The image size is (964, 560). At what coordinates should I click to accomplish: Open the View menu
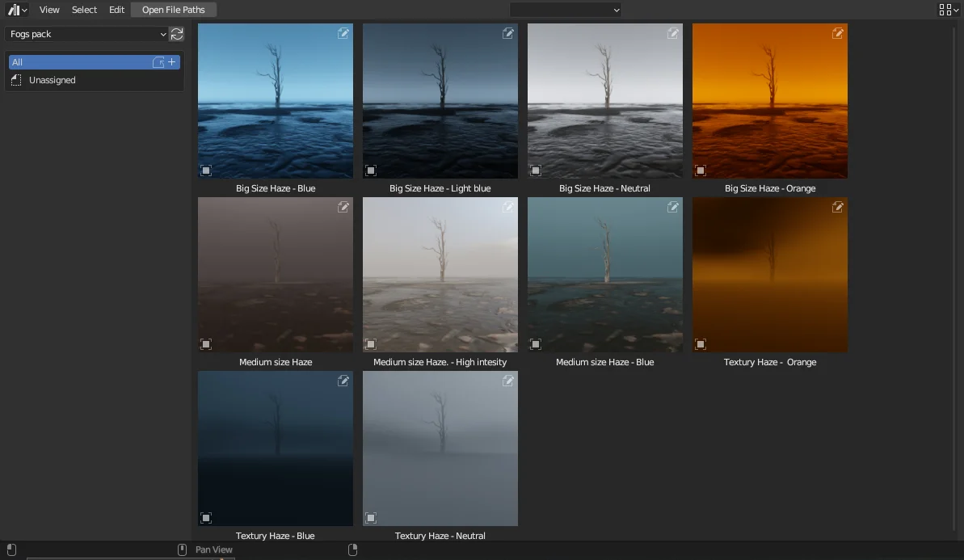[x=48, y=10]
